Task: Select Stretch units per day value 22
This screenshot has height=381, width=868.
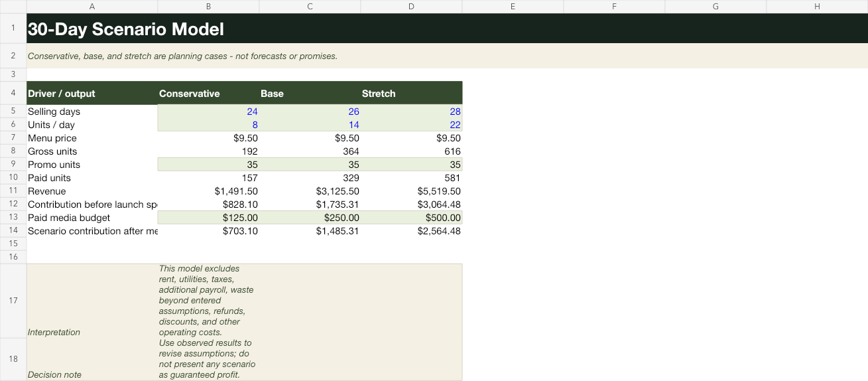Action: (411, 125)
